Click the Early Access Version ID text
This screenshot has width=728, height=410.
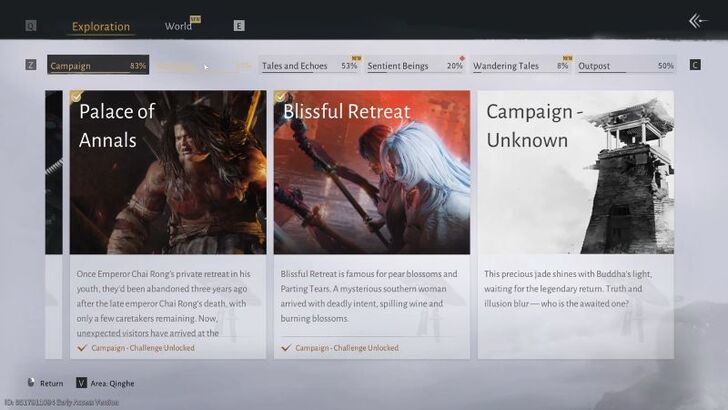point(62,402)
